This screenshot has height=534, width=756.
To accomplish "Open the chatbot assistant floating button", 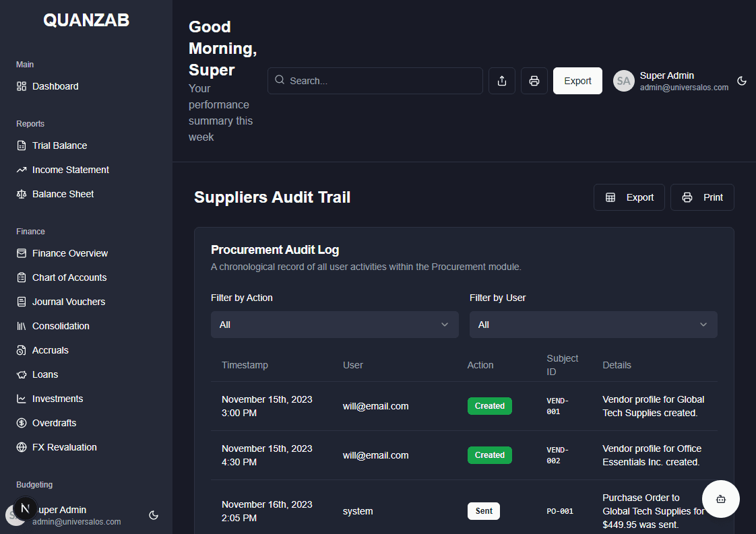I will [721, 499].
